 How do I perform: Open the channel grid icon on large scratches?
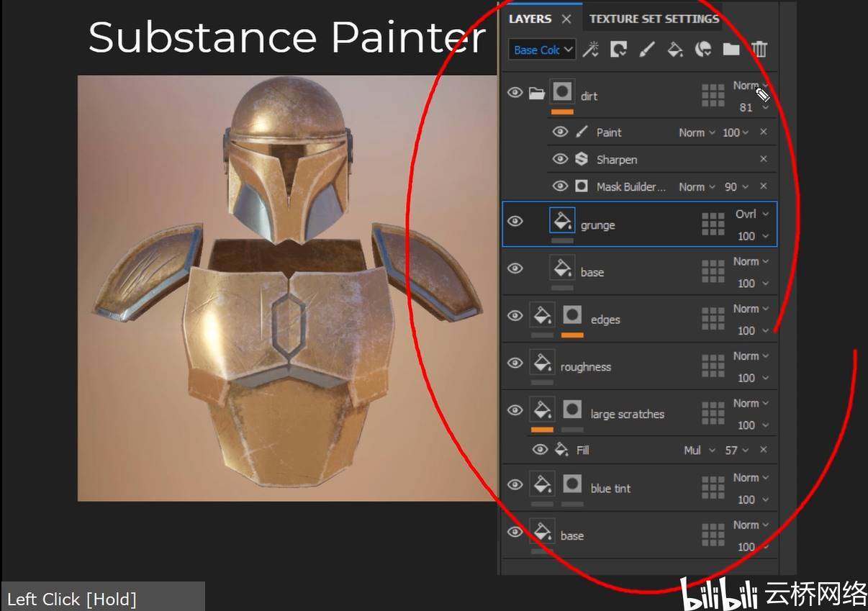713,414
